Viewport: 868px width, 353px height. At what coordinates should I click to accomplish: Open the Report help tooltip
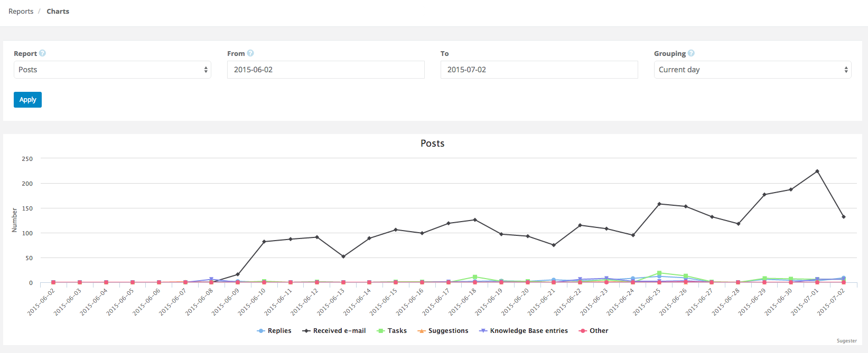pos(42,53)
